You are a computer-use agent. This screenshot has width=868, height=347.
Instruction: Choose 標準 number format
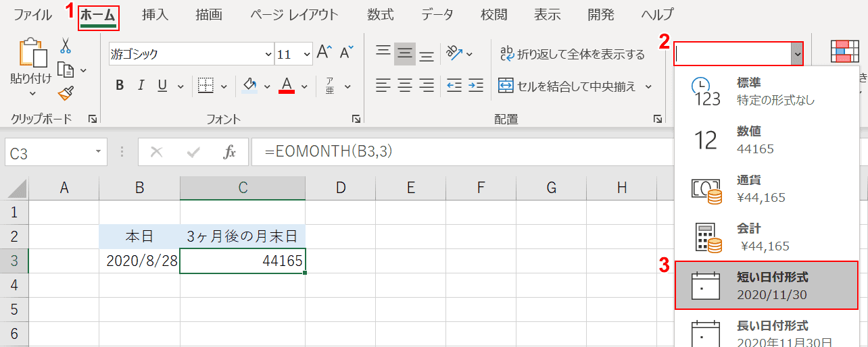767,90
